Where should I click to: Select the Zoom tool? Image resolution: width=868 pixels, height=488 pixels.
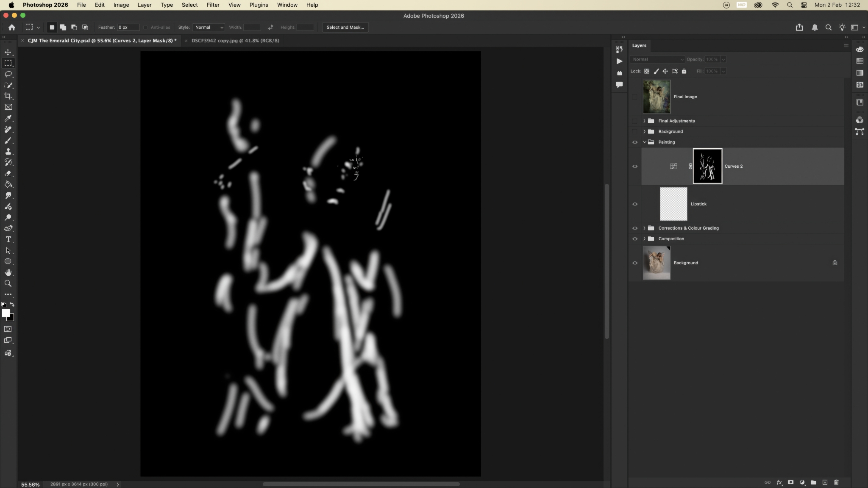(x=8, y=283)
